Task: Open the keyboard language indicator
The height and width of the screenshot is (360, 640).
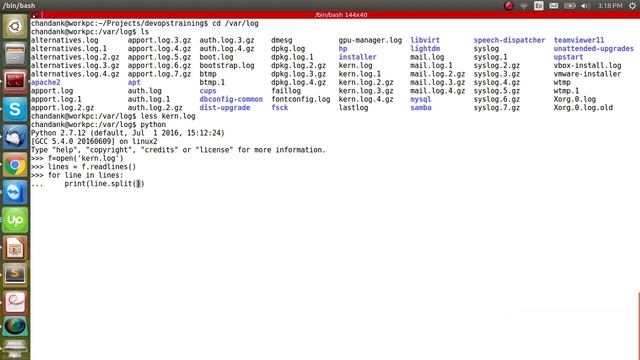Action: [539, 6]
